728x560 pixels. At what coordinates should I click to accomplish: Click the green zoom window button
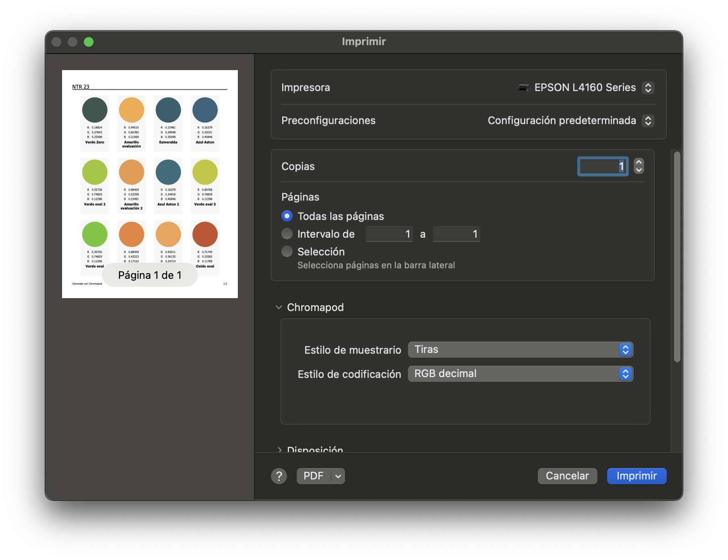(89, 42)
